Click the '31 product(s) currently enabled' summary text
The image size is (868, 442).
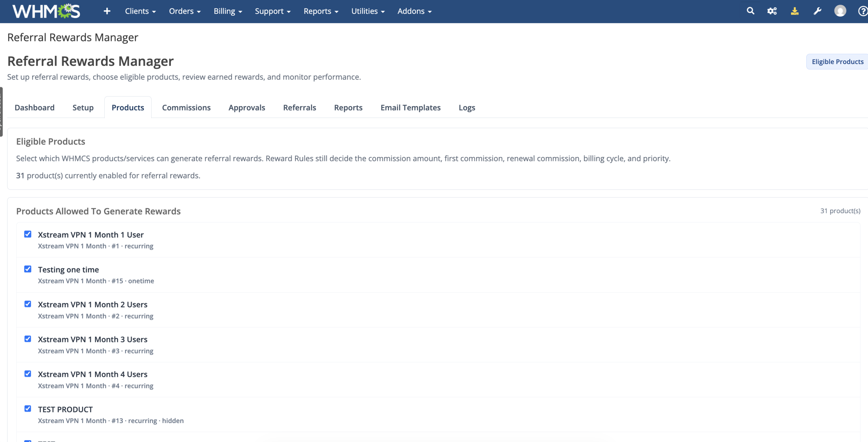108,176
